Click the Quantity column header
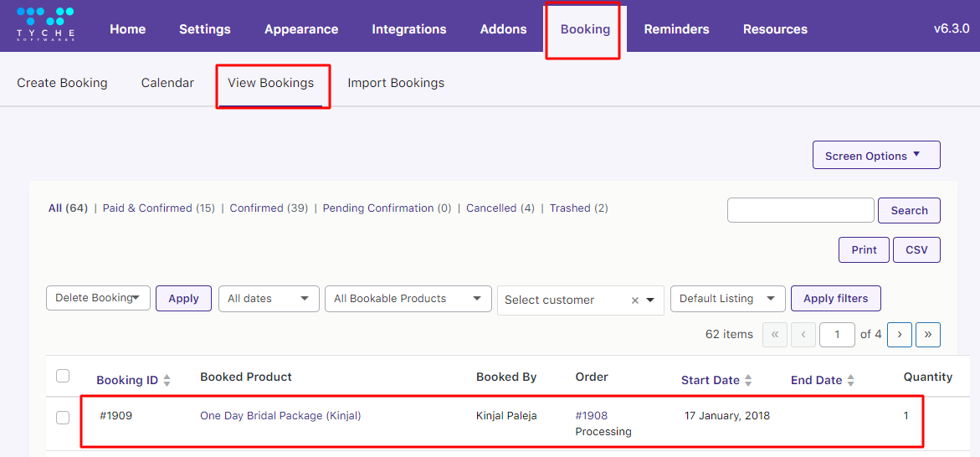 (928, 377)
